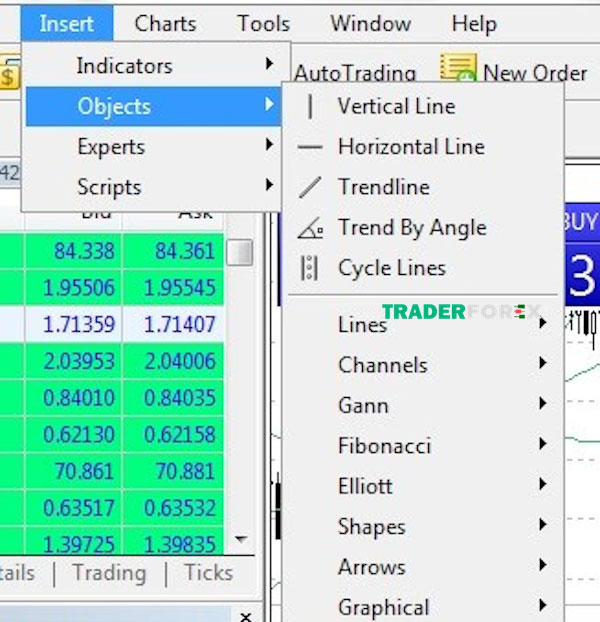600x622 pixels.
Task: Select bid value 0.63517
Action: pos(79,508)
